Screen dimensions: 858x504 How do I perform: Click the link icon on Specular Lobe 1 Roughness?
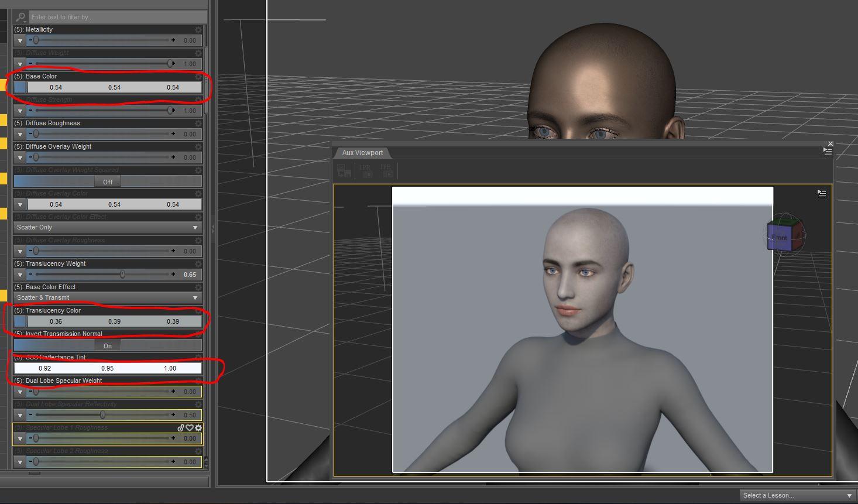tap(181, 428)
